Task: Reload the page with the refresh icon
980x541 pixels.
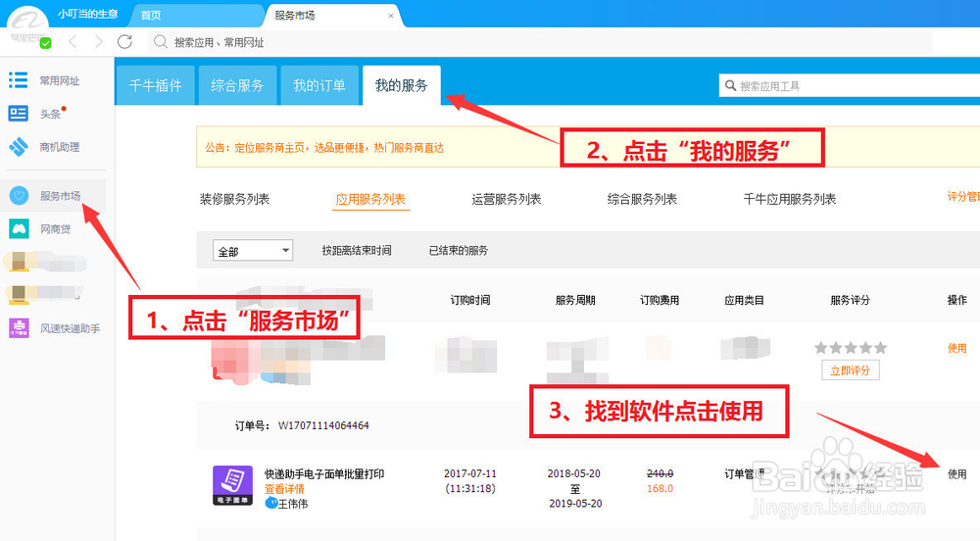Action: (125, 42)
